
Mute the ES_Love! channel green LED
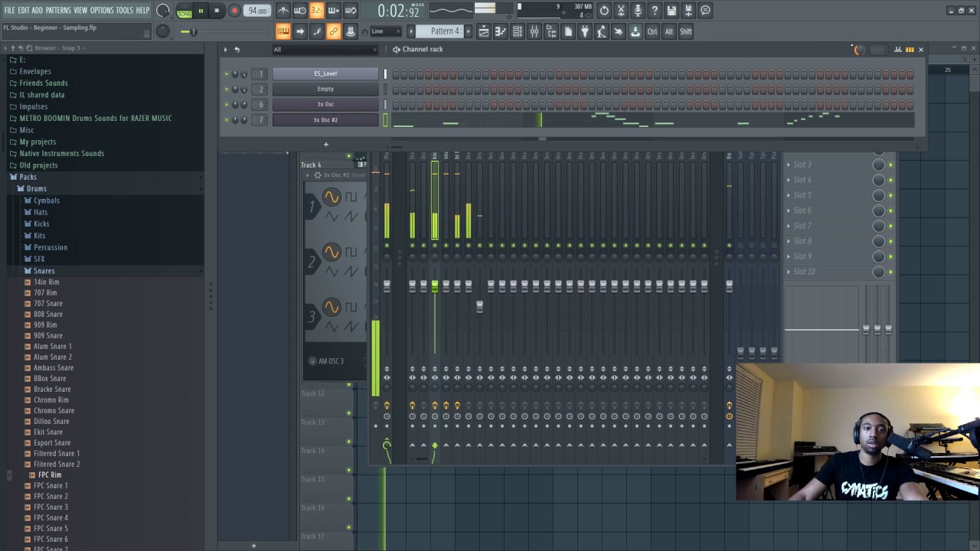point(227,73)
